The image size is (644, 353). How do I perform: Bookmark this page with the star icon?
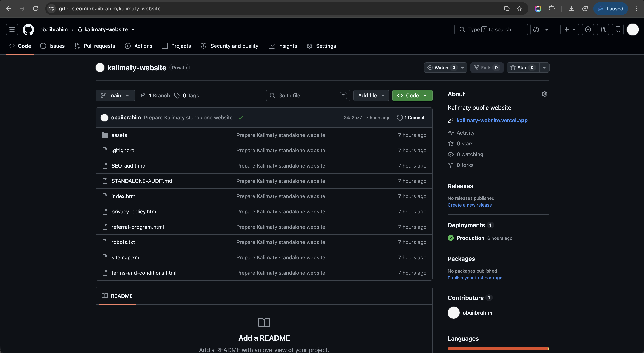point(519,9)
